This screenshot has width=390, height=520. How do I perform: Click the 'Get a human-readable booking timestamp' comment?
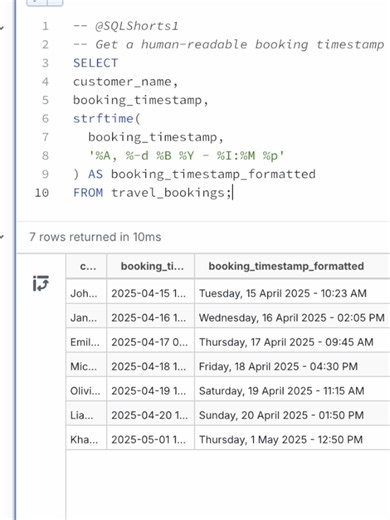tap(229, 44)
